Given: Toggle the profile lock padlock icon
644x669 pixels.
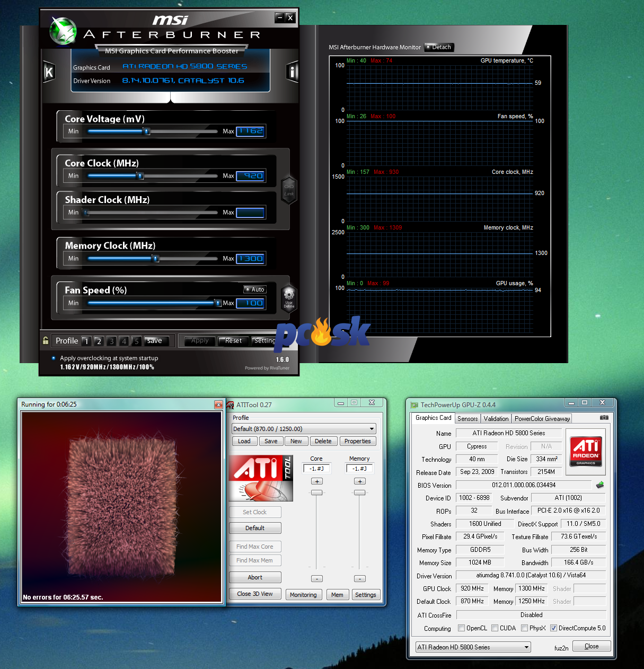Looking at the screenshot, I should click(x=46, y=340).
